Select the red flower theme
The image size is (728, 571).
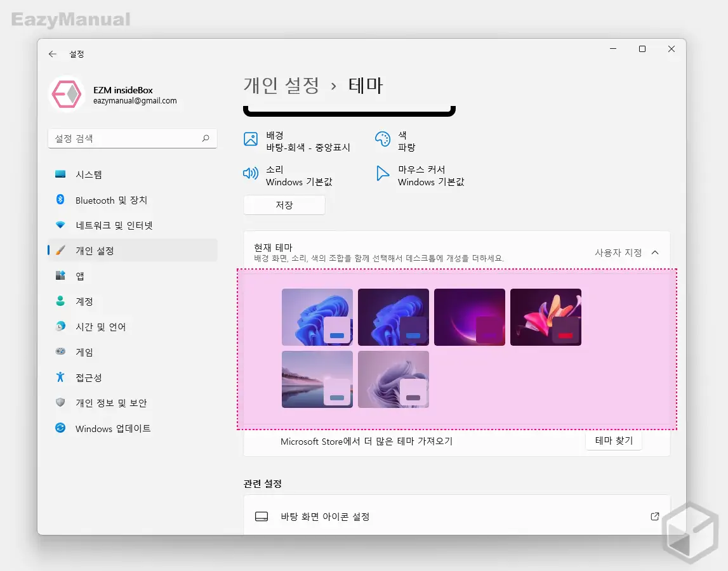tap(546, 317)
